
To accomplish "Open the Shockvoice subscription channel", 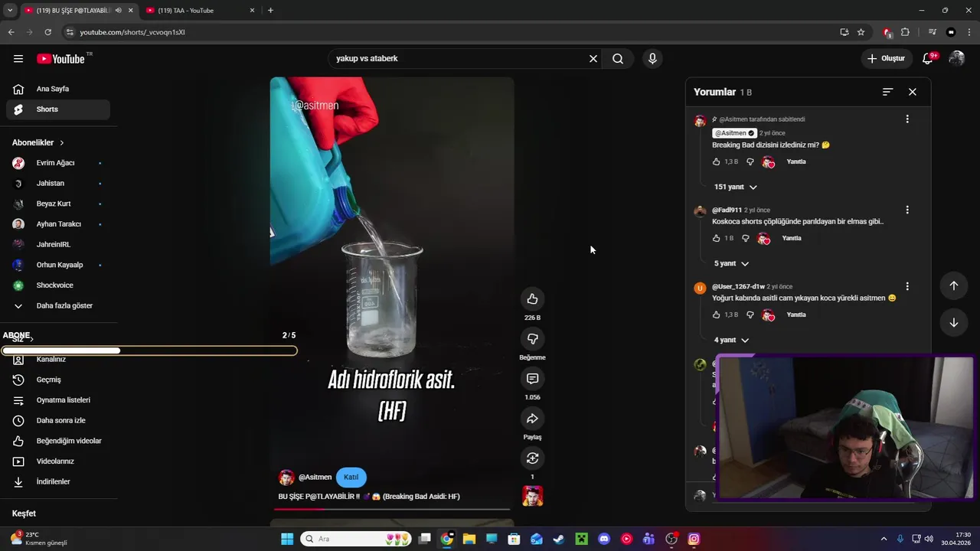I will pyautogui.click(x=58, y=285).
